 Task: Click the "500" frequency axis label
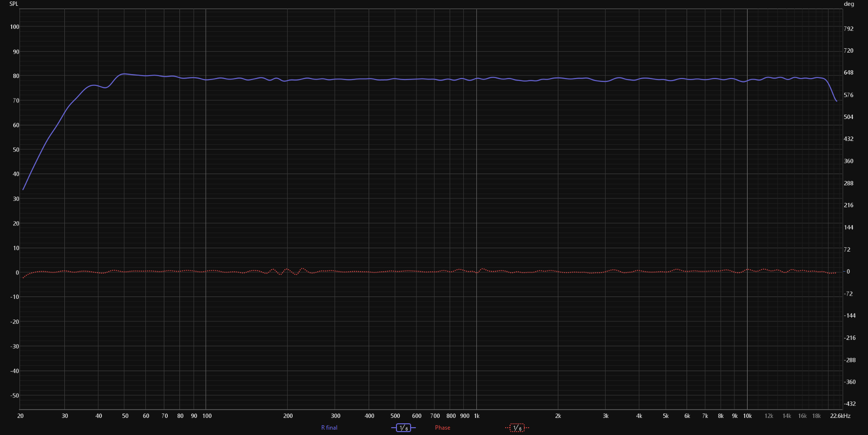click(395, 416)
